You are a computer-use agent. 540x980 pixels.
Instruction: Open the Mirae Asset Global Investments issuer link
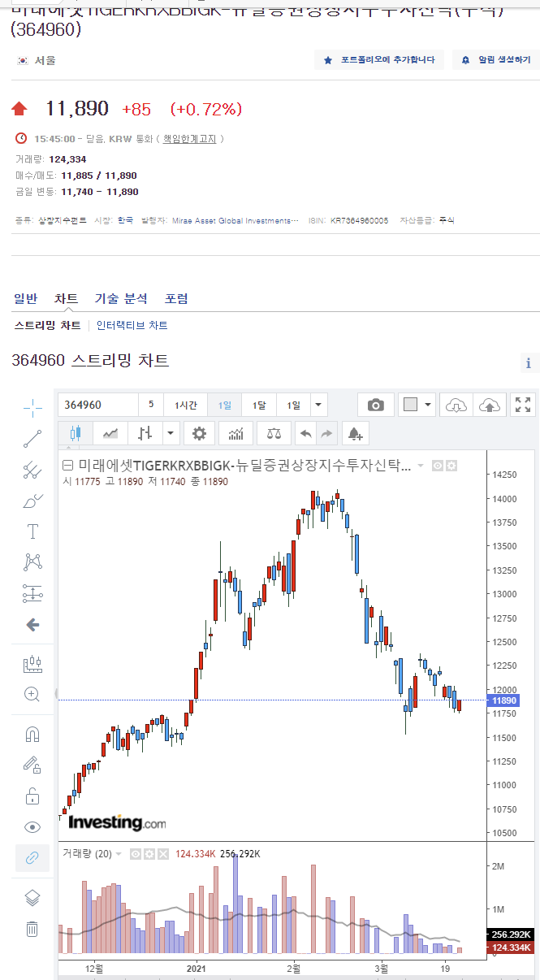point(235,220)
